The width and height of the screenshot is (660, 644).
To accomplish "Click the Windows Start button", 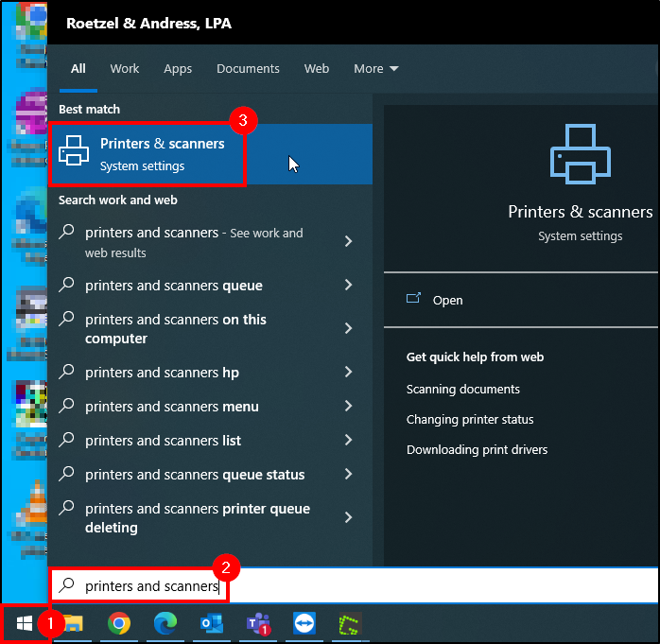I will tap(25, 623).
